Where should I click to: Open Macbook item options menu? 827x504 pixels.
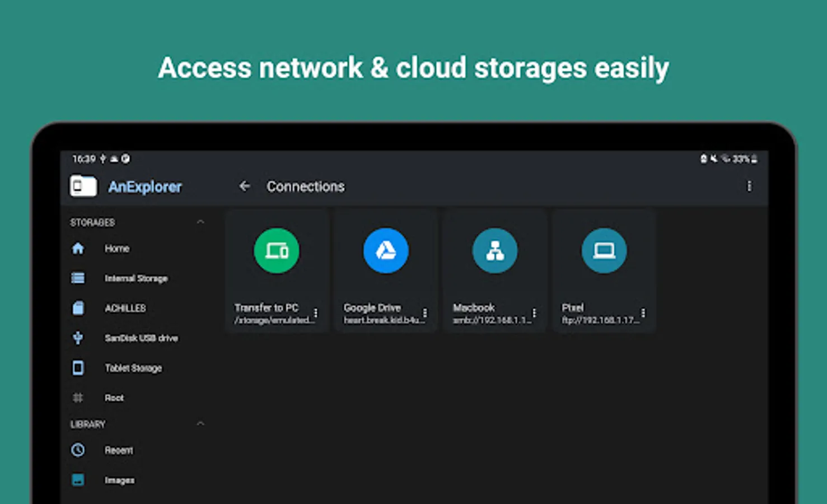(x=534, y=313)
